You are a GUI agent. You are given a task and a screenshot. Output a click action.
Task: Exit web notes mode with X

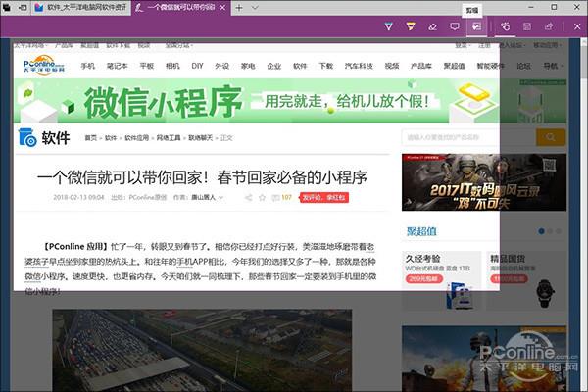[x=577, y=26]
